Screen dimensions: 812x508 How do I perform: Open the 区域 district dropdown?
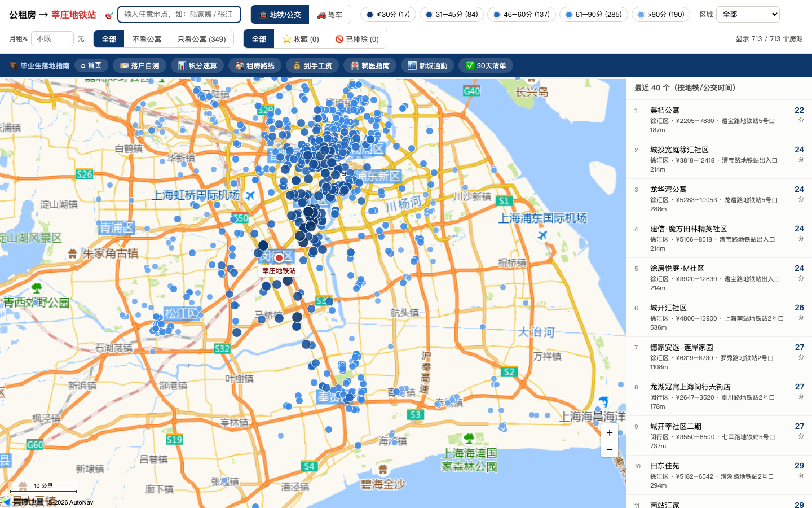(748, 15)
